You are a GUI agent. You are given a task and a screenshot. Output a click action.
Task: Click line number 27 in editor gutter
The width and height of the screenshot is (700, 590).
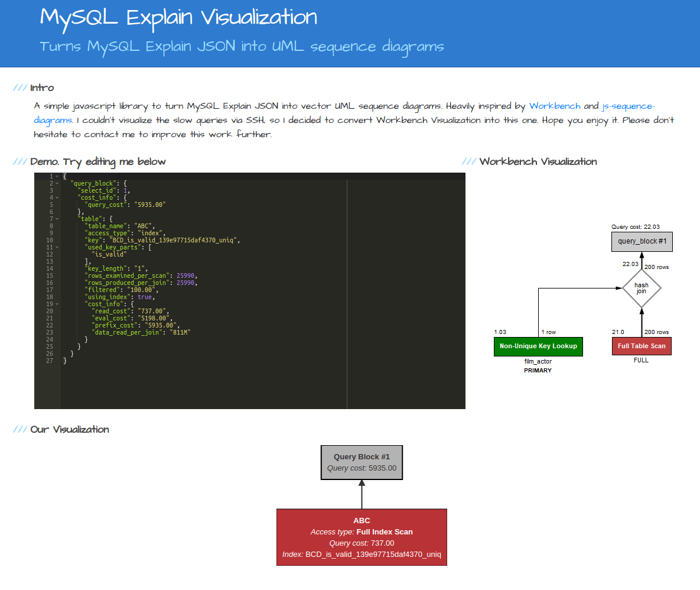click(50, 361)
